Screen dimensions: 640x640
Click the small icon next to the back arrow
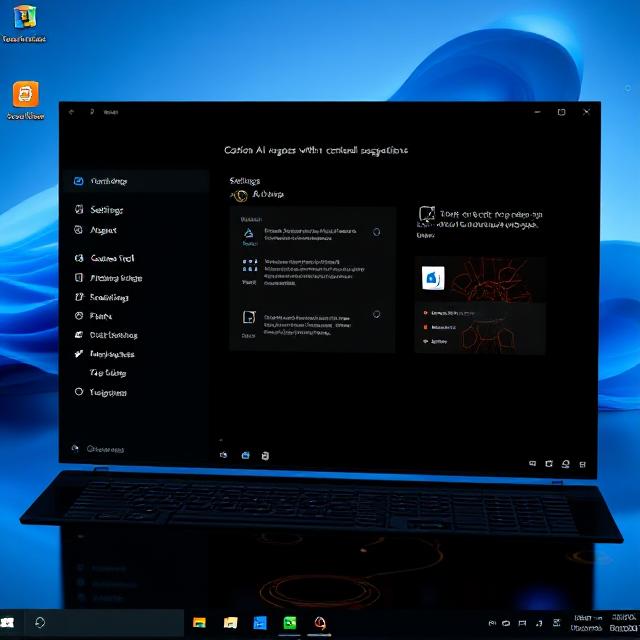(92, 111)
